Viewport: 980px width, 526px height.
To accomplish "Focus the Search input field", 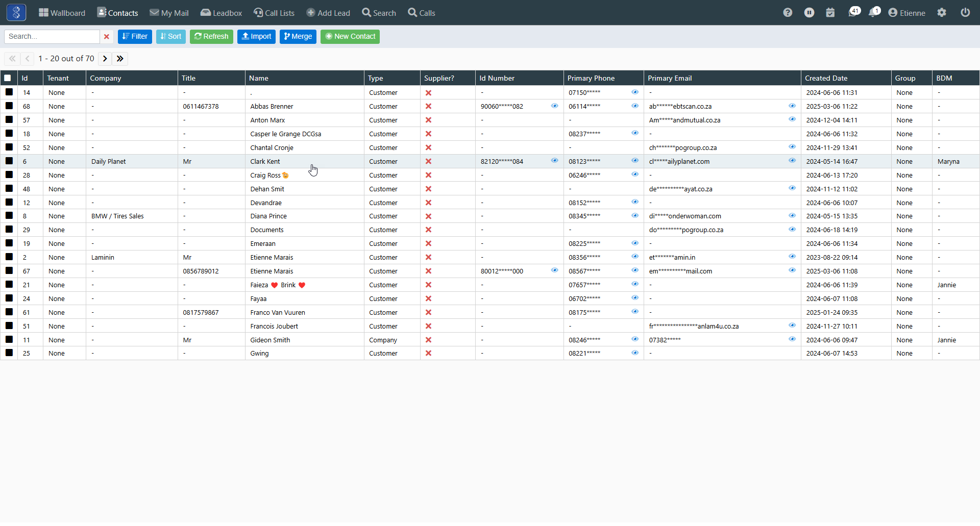I will pos(52,37).
